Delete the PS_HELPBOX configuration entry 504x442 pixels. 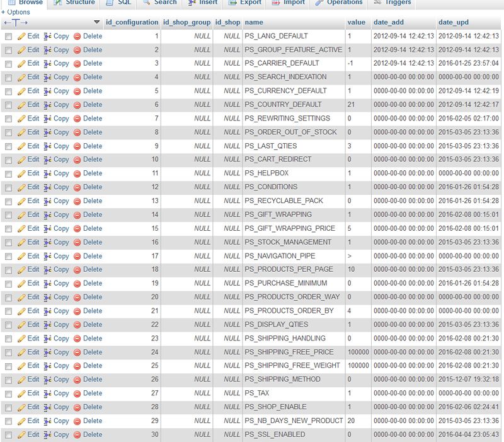point(93,173)
